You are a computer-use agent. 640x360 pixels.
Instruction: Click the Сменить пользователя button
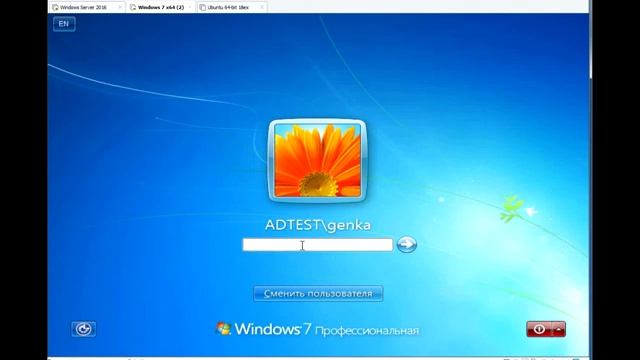[x=318, y=293]
